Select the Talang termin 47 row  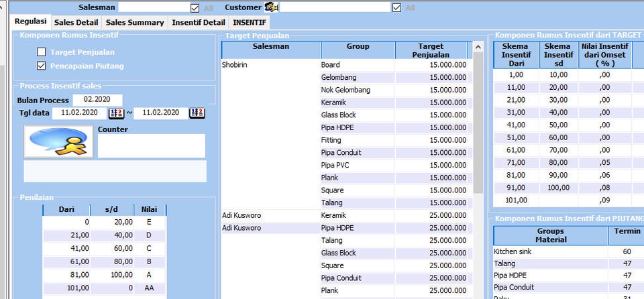569,263
